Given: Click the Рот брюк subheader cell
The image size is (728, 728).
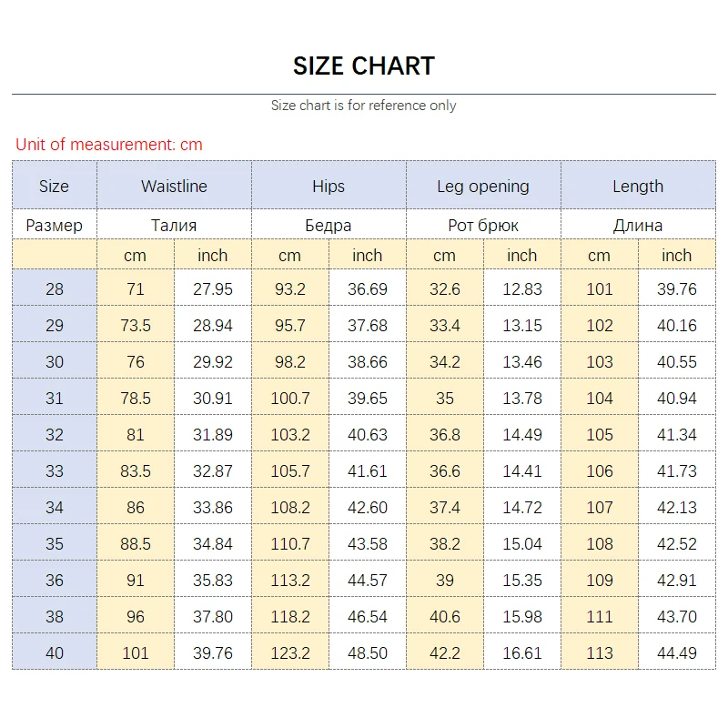Looking at the screenshot, I should 483,225.
